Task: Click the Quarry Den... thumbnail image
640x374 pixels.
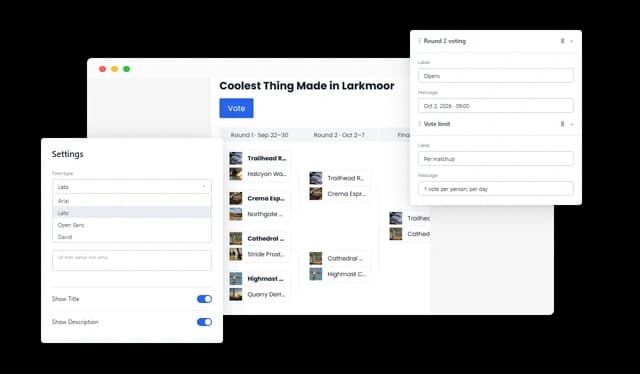Action: (x=236, y=294)
